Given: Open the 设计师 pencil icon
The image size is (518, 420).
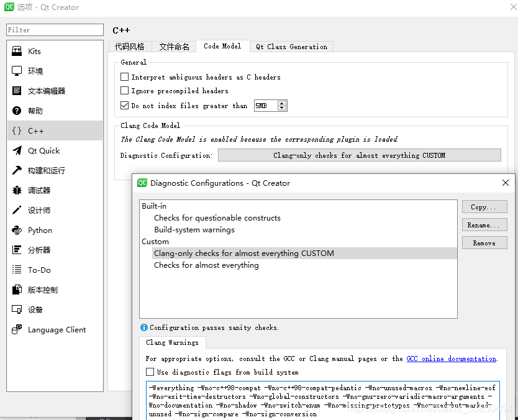Looking at the screenshot, I should 17,210.
